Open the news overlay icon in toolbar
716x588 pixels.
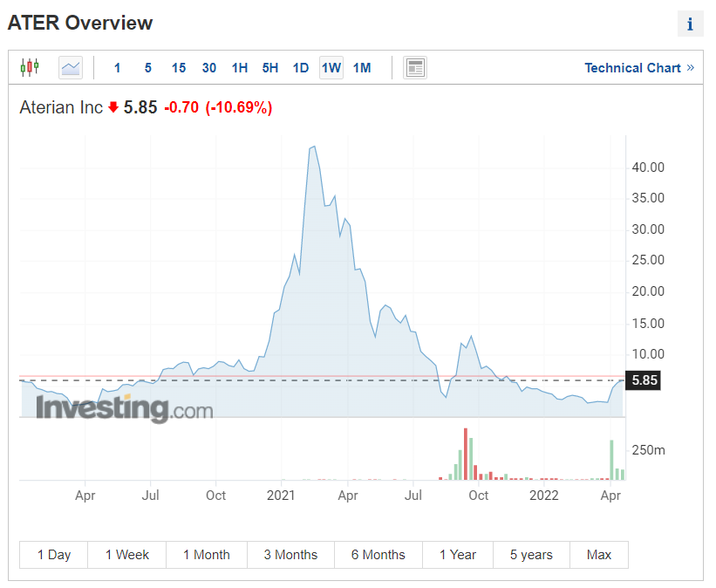tap(415, 68)
